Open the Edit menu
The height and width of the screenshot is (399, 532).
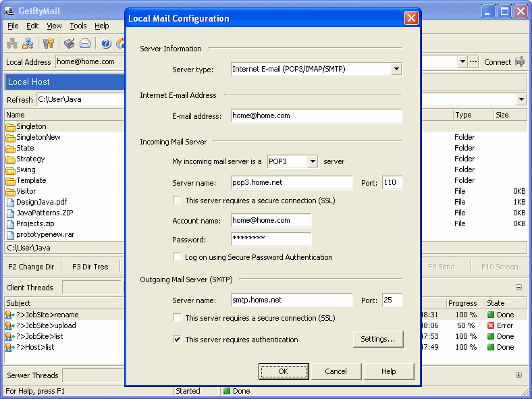pyautogui.click(x=32, y=26)
